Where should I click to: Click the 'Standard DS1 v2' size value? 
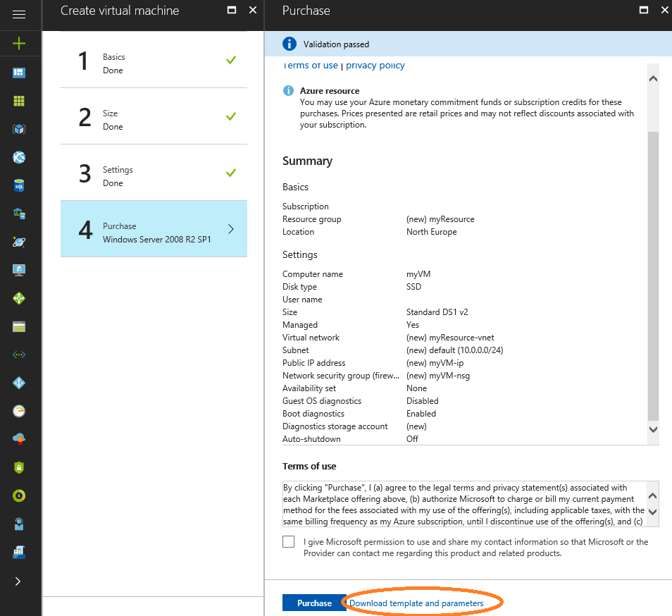pos(437,312)
